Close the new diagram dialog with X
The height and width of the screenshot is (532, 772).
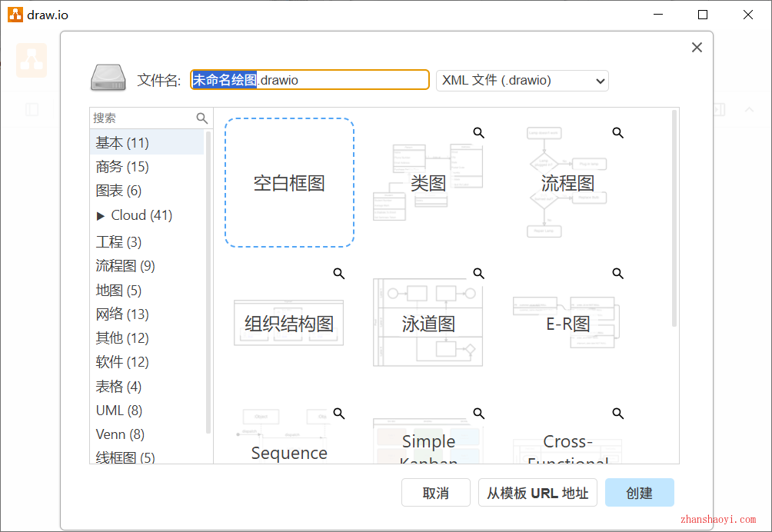click(x=697, y=48)
